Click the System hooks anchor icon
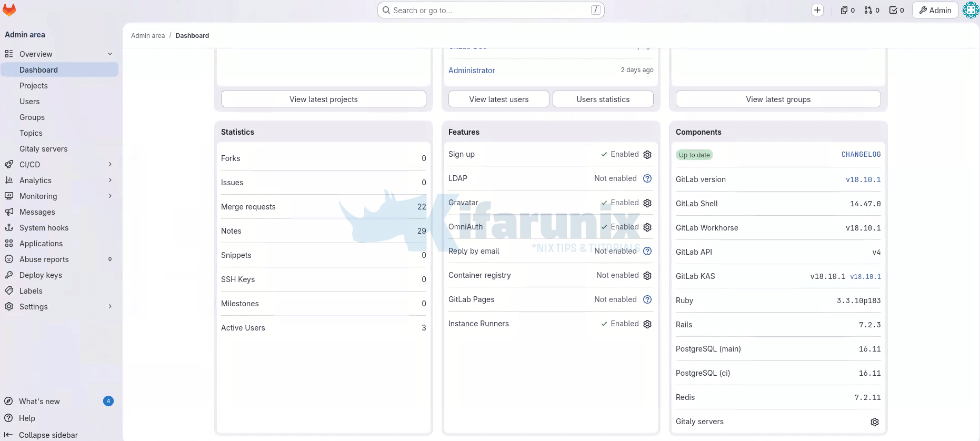The width and height of the screenshot is (980, 441). [x=9, y=227]
